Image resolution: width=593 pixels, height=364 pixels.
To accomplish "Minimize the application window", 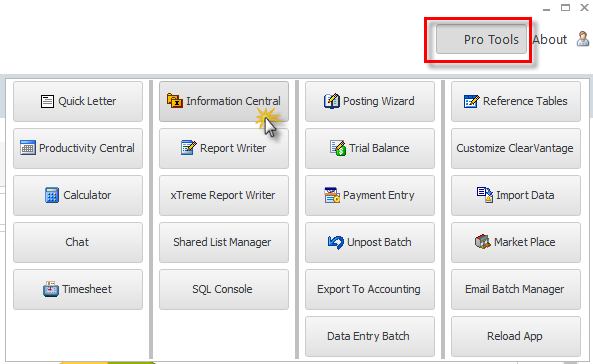I will pyautogui.click(x=546, y=8).
